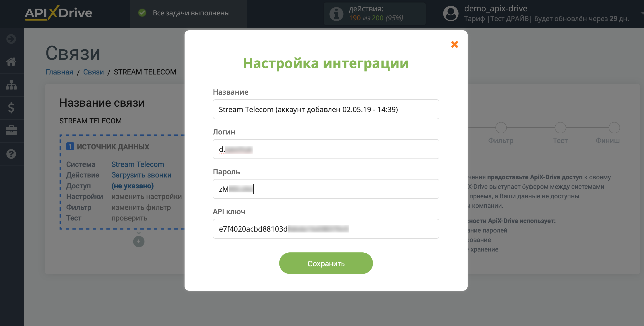
Task: Click изменить настройки text
Action: 147,197
